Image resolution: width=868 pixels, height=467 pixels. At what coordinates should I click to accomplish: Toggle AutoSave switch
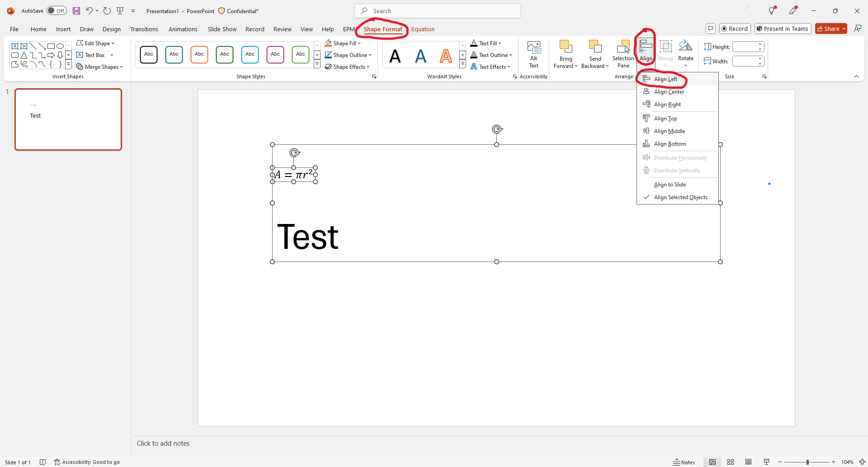click(x=57, y=11)
